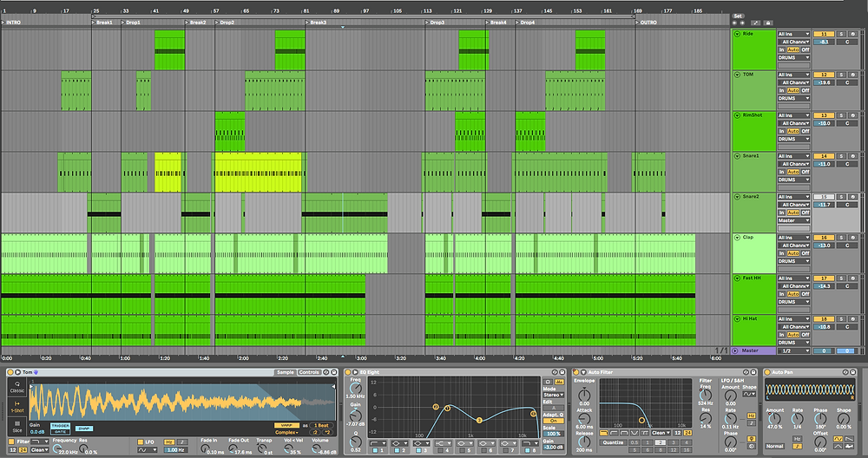The height and width of the screenshot is (458, 868).
Task: Enable Simpler LFO checkbox
Action: click(x=141, y=442)
